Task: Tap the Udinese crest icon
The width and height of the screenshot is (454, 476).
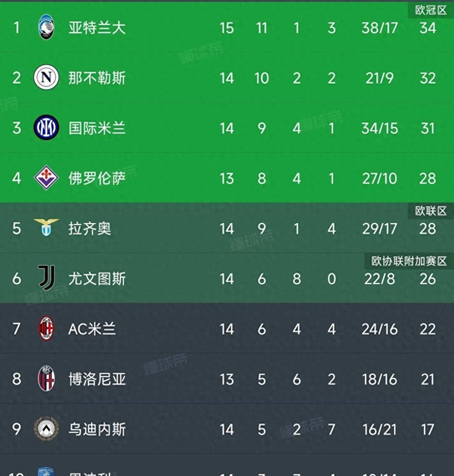Action: point(46,429)
